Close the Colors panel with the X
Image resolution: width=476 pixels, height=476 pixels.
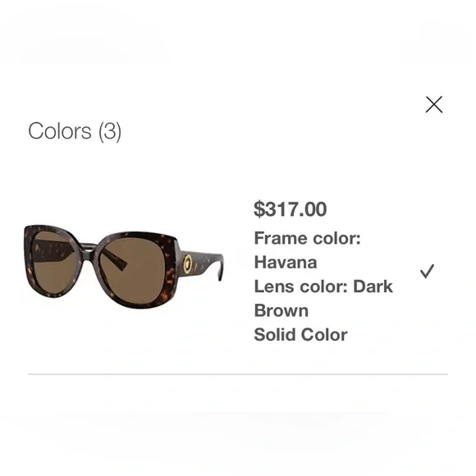click(434, 105)
